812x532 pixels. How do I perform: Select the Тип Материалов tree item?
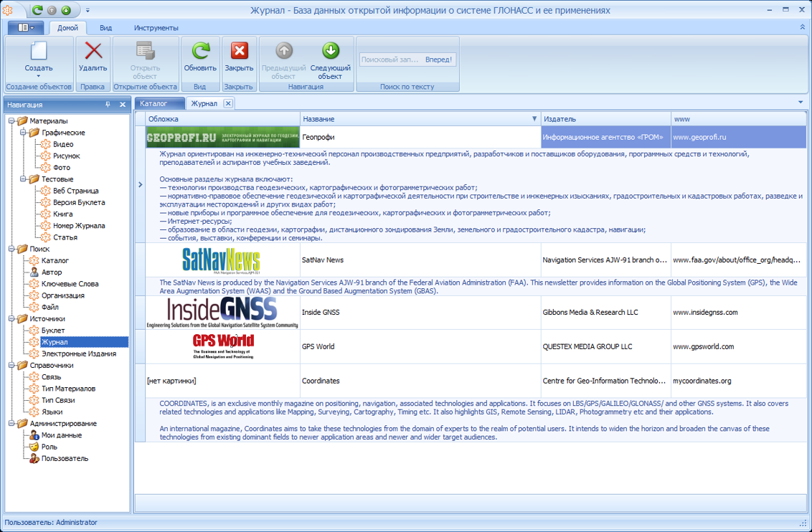[x=68, y=388]
